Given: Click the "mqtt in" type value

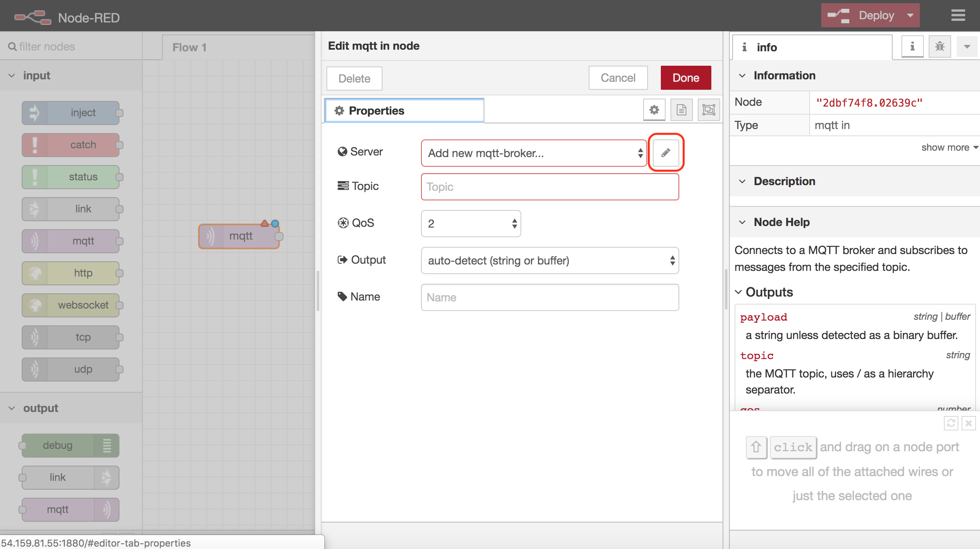Looking at the screenshot, I should [x=832, y=125].
